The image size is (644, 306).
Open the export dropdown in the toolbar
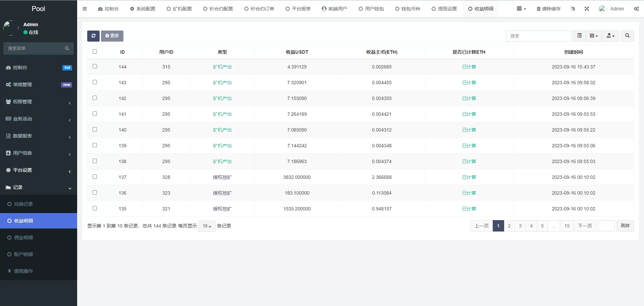click(610, 36)
